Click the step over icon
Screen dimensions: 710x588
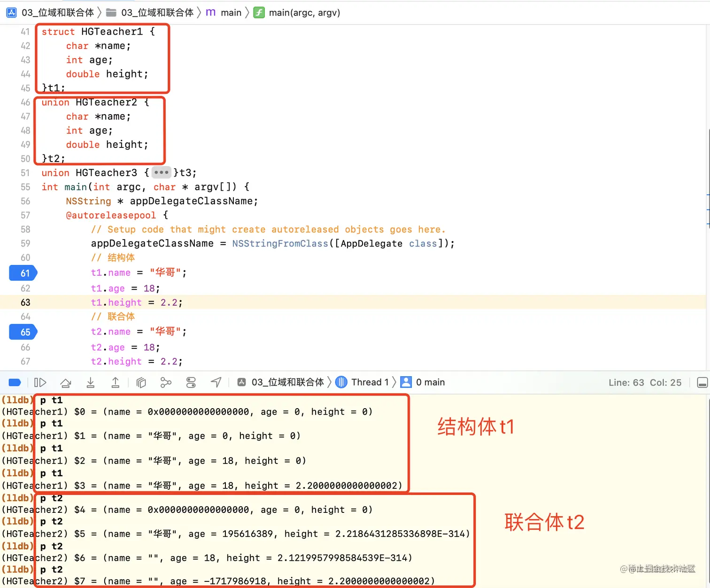coord(66,382)
